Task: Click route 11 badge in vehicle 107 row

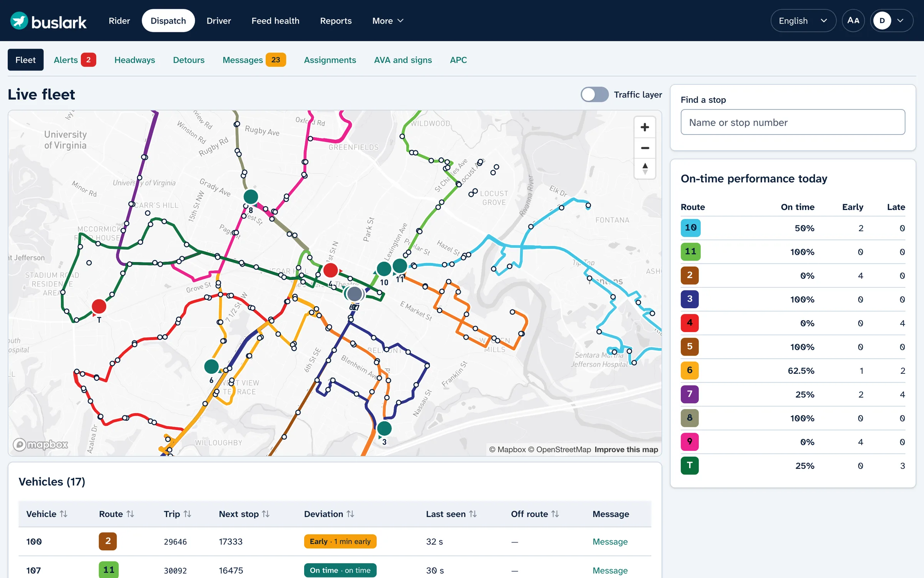Action: [x=109, y=570]
